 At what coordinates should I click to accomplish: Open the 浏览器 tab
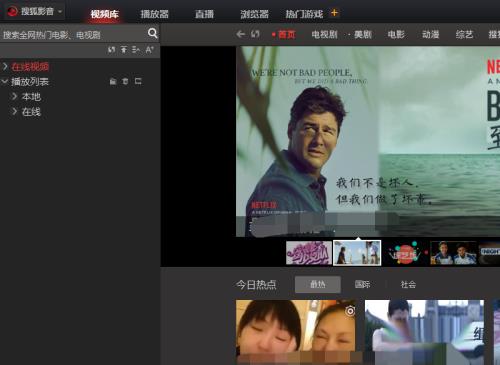point(254,14)
